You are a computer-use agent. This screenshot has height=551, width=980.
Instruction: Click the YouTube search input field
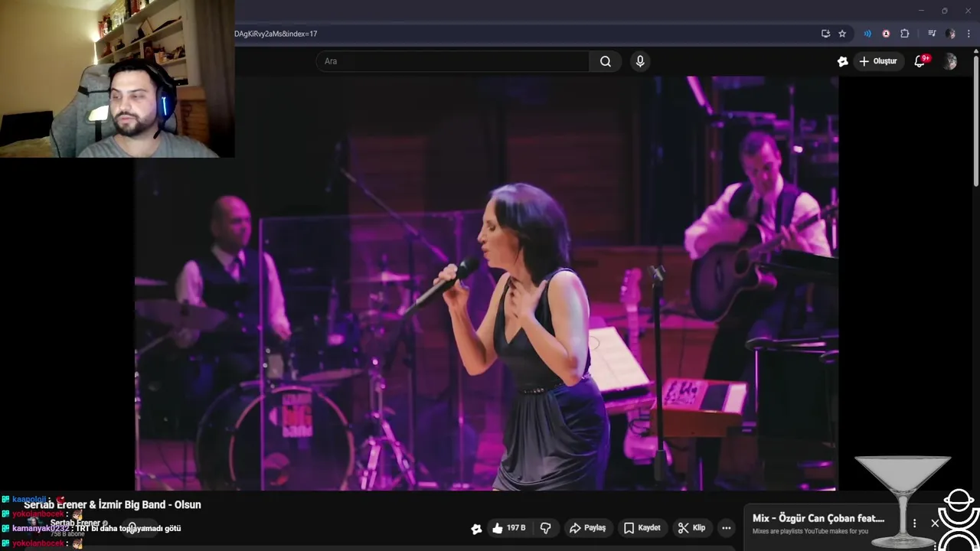tap(452, 61)
